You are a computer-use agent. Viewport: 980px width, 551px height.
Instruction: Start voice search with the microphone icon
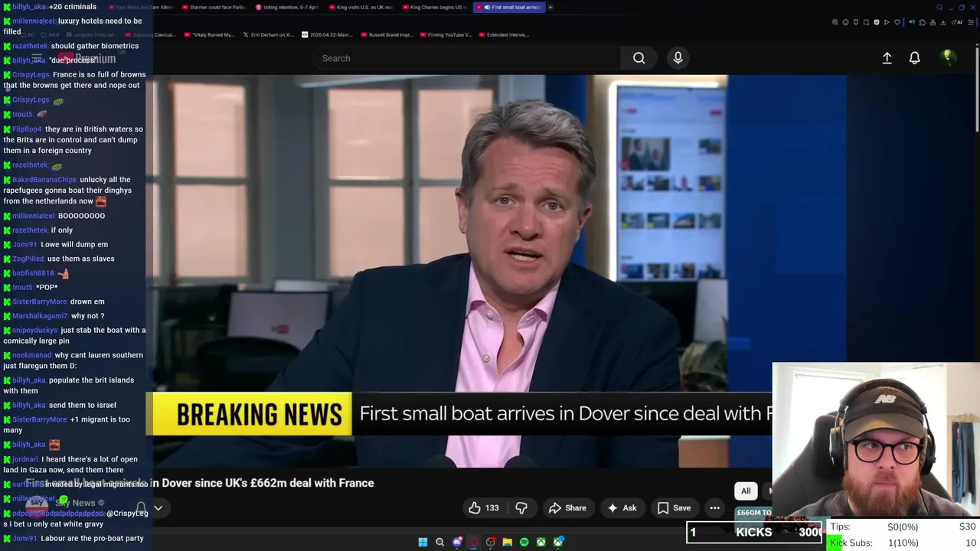click(x=678, y=58)
